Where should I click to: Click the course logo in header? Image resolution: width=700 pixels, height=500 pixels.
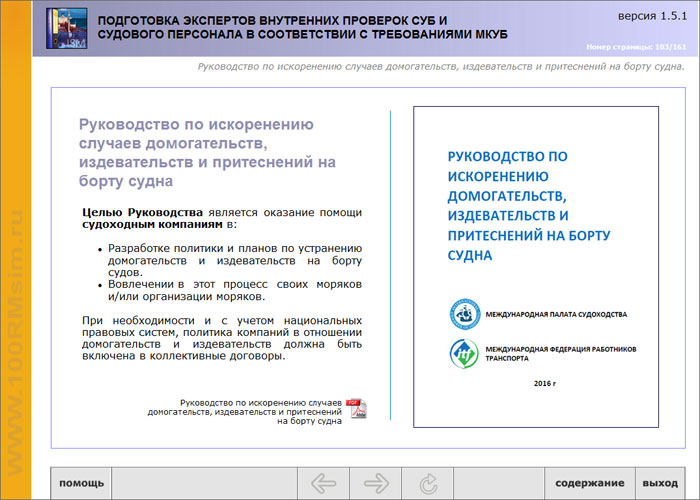tap(67, 28)
